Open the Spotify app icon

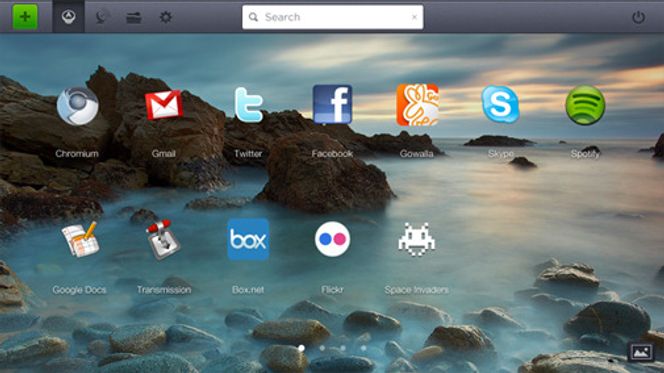585,105
